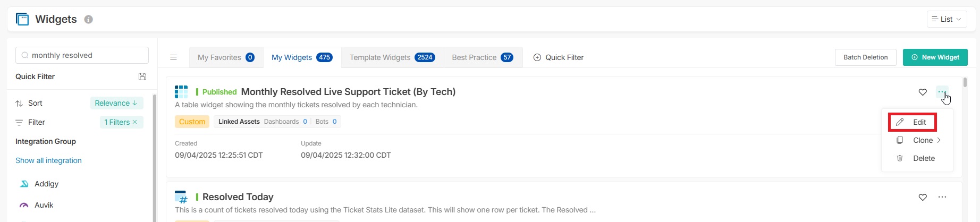Switch to the Template Widgets tab

392,57
